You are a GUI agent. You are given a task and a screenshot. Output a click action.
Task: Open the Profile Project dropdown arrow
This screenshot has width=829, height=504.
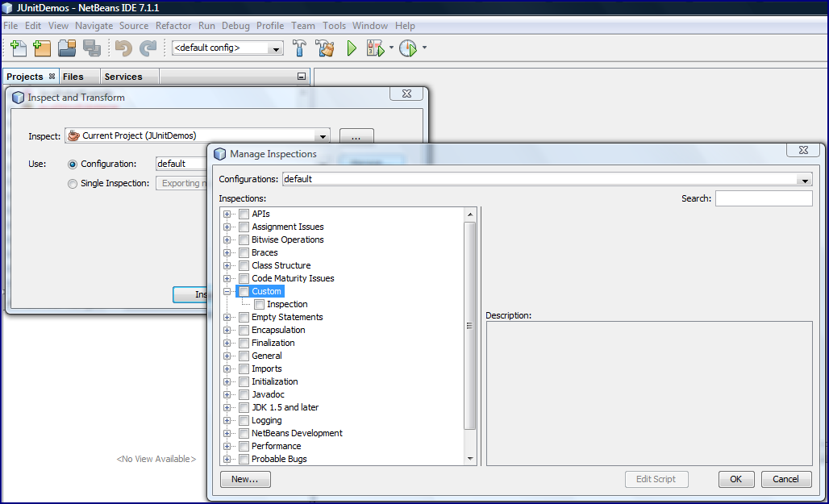click(x=424, y=48)
